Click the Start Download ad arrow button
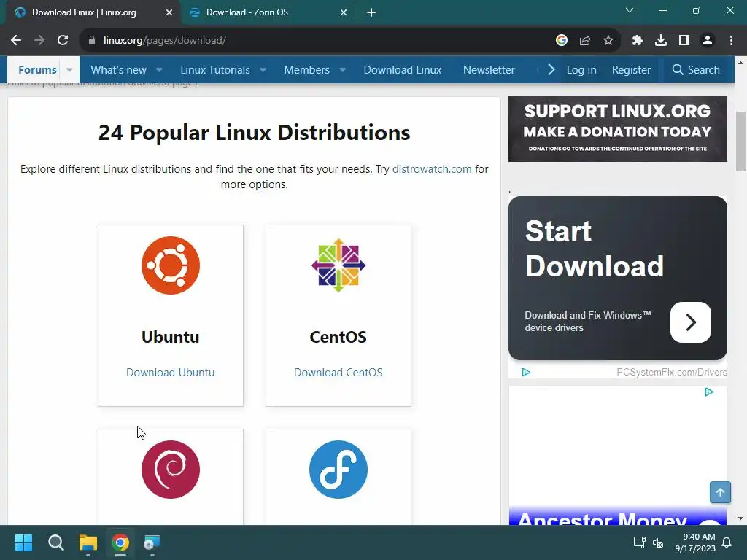The height and width of the screenshot is (560, 747). (x=690, y=322)
